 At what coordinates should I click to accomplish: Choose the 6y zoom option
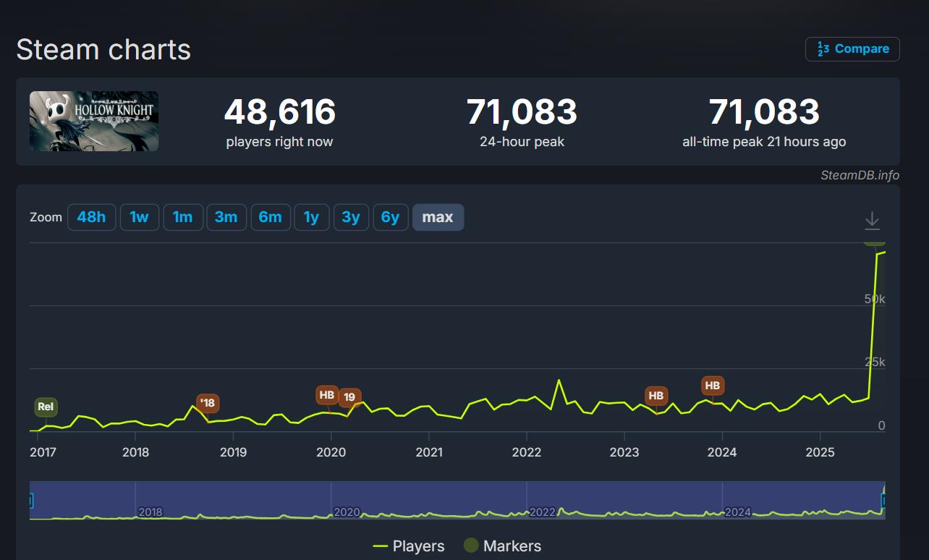[x=390, y=217]
